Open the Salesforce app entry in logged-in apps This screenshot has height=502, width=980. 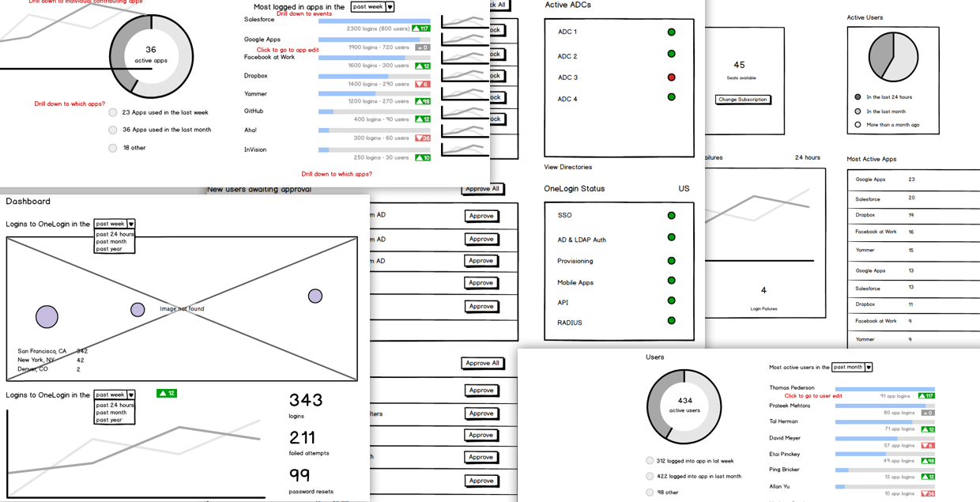(259, 19)
